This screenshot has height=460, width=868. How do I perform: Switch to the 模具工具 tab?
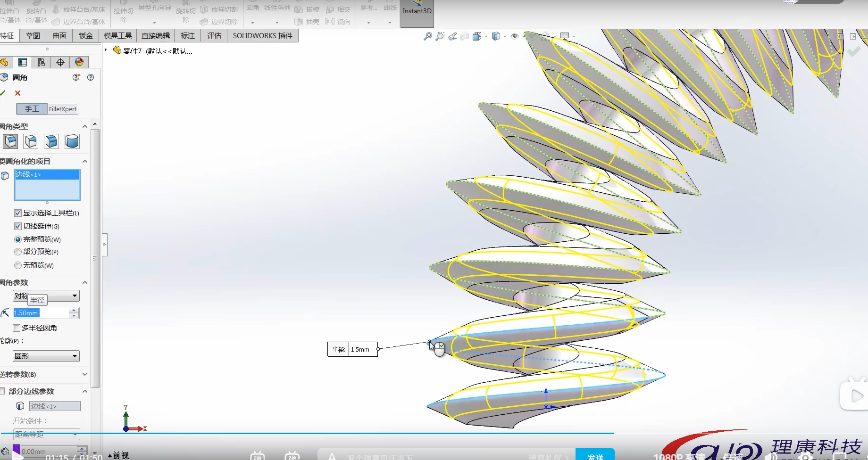tap(118, 36)
